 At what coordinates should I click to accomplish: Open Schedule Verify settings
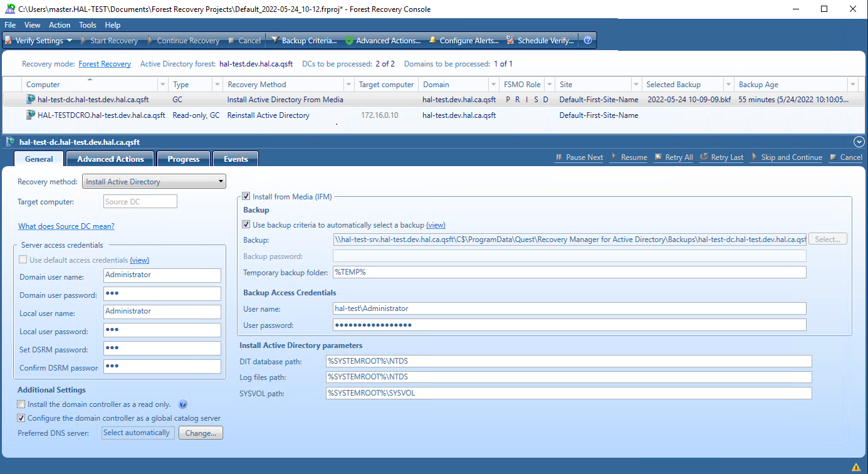point(540,41)
